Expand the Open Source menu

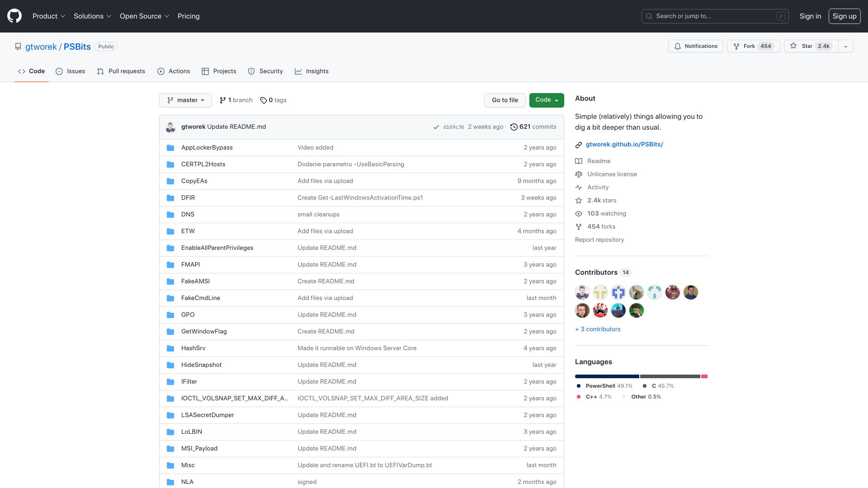[144, 16]
